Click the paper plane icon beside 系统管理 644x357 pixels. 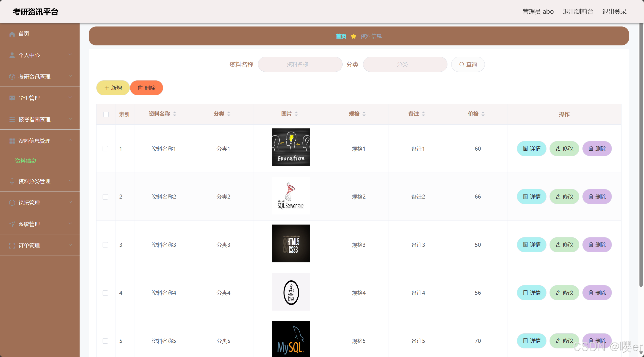coord(12,224)
